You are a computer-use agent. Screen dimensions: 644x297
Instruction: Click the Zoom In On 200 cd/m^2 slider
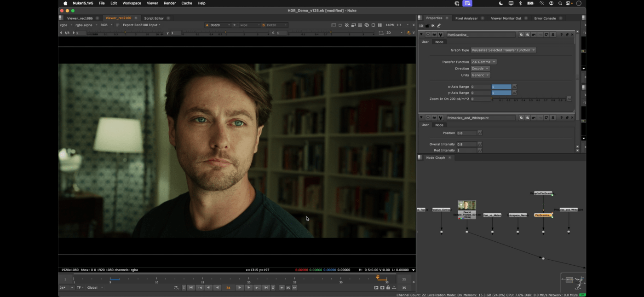(529, 99)
